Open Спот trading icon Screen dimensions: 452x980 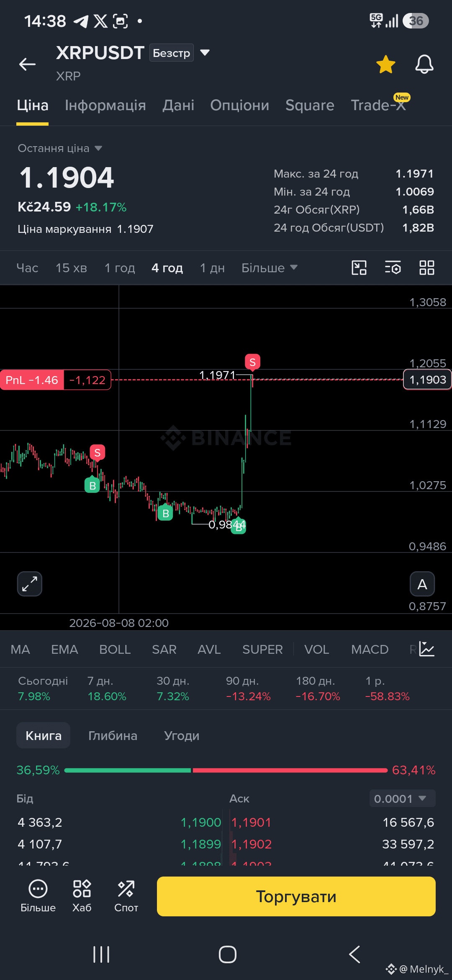coord(126,896)
